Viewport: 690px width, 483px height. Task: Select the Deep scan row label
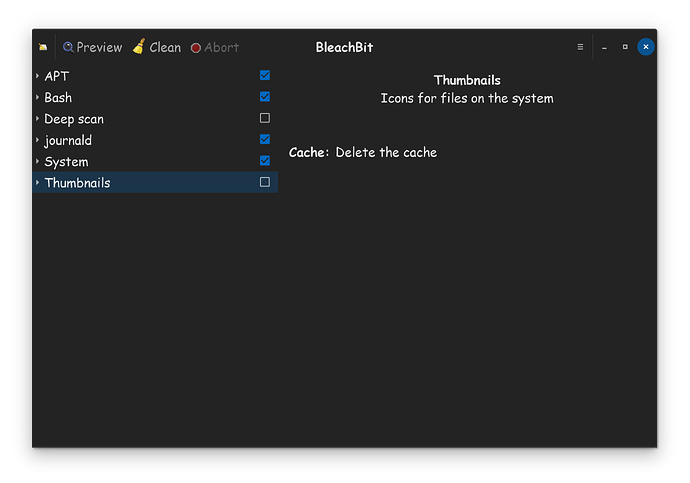[x=74, y=119]
